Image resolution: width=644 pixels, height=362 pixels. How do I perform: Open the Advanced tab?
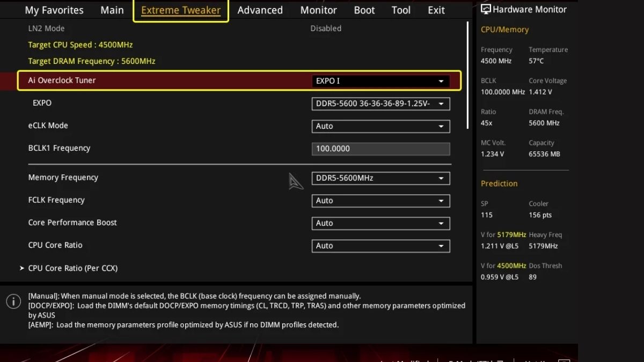tap(260, 10)
